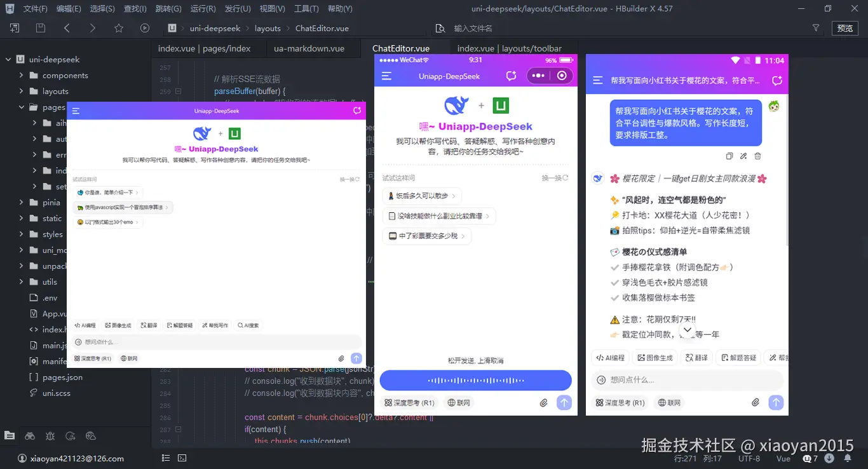This screenshot has width=868, height=469.
Task: Click the binoculars search icon in activity bar
Action: (x=29, y=436)
